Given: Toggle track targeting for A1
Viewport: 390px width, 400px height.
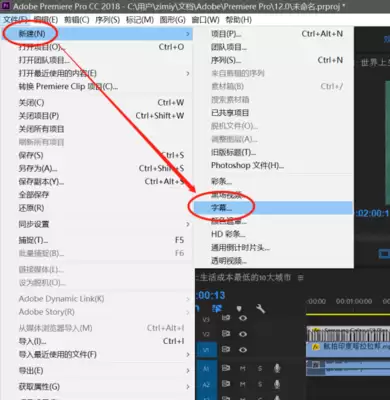Looking at the screenshot, I should pyautogui.click(x=206, y=368).
